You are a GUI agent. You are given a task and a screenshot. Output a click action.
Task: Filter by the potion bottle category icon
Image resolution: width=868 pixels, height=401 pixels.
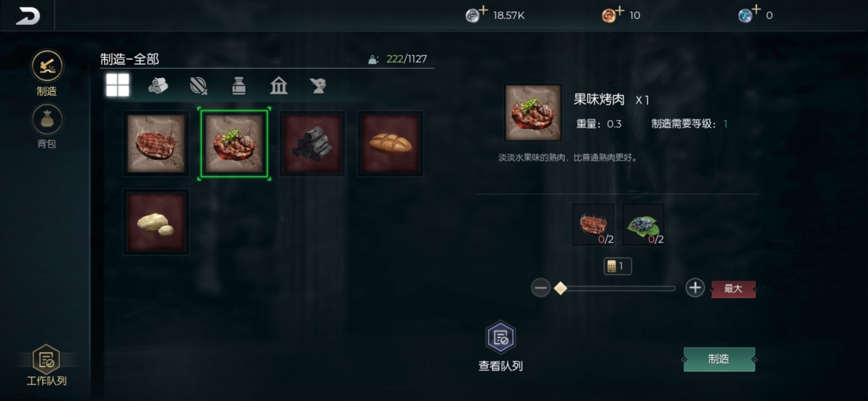pos(239,85)
